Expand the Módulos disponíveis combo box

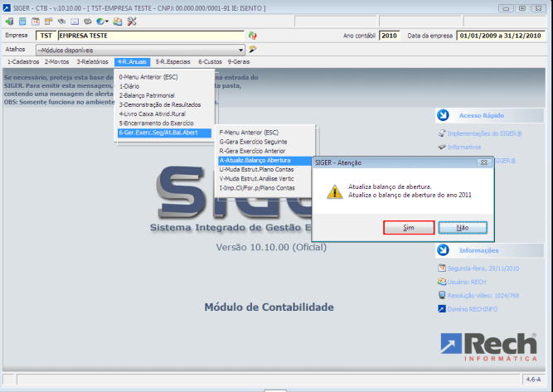241,50
